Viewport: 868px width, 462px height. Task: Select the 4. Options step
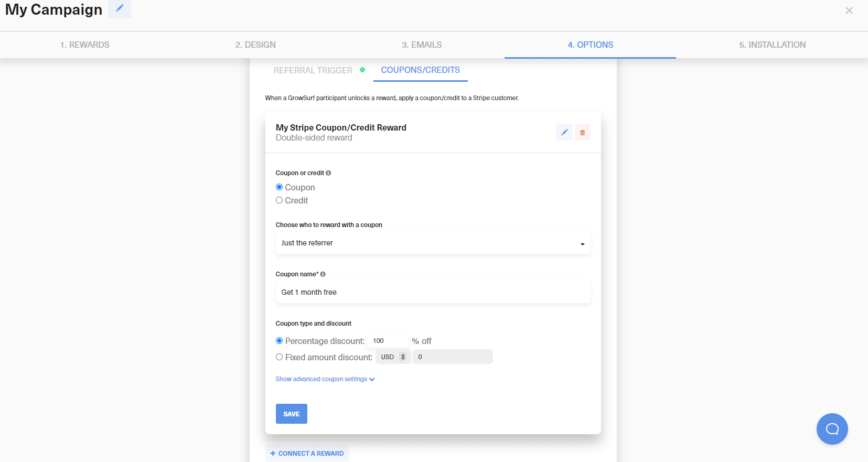590,45
